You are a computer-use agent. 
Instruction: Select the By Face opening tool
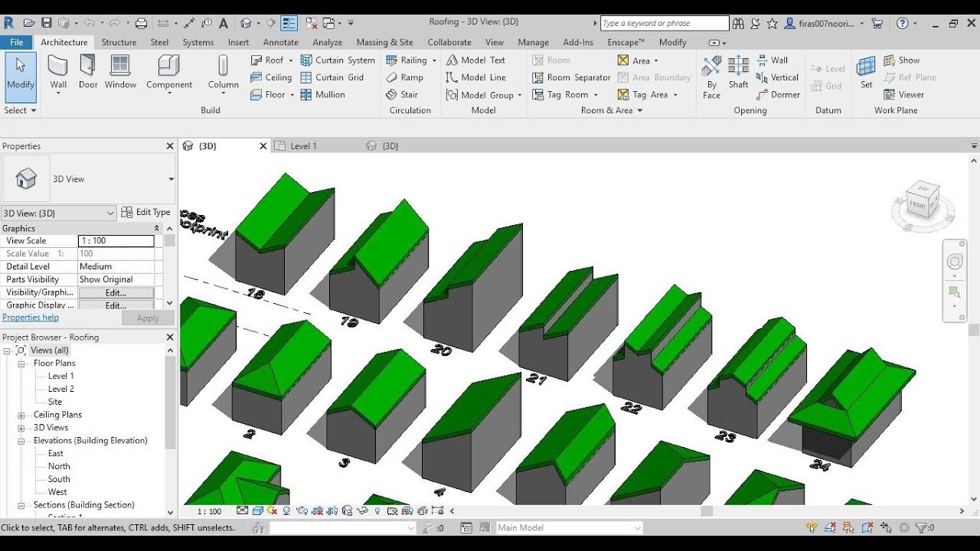[712, 77]
